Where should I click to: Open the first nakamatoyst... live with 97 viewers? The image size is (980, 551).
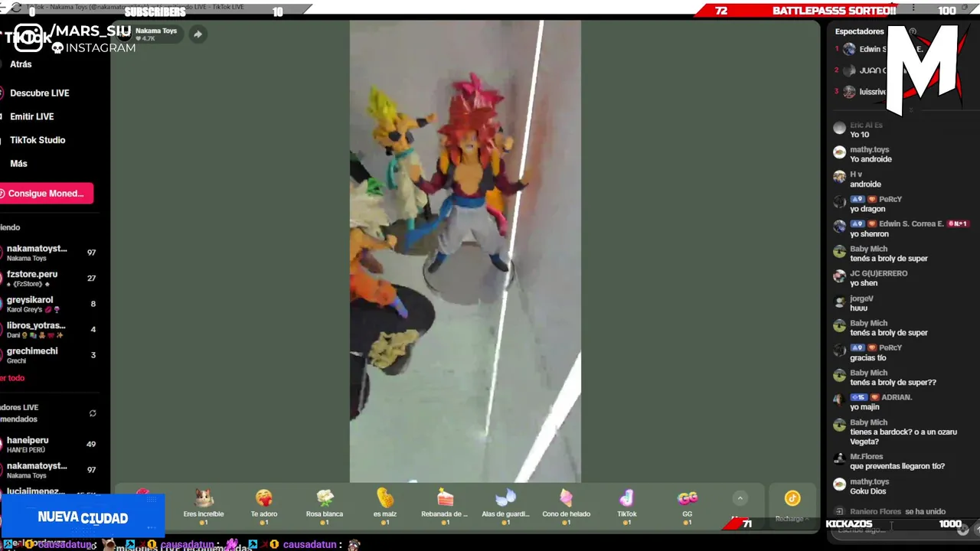point(49,253)
